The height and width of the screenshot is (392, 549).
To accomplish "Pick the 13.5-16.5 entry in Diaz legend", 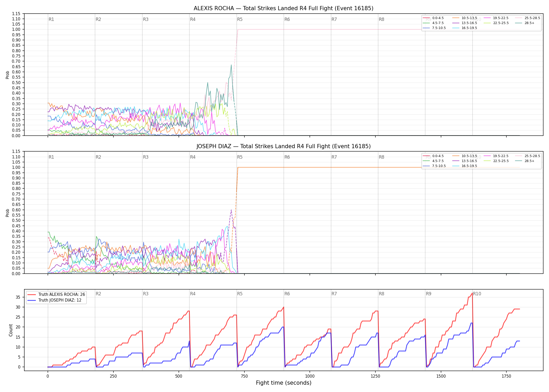I will click(465, 161).
